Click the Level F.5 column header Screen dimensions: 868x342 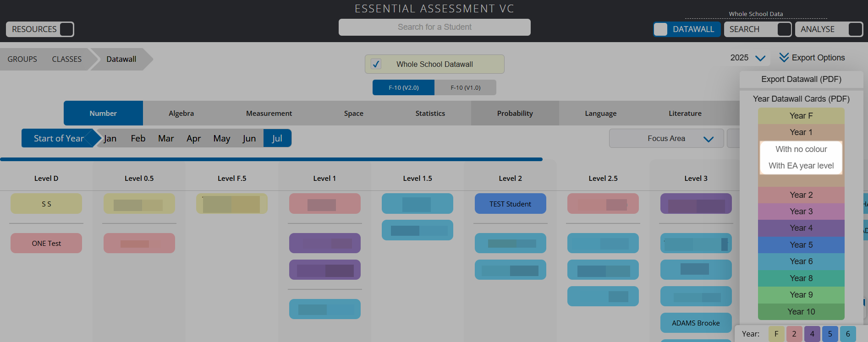pyautogui.click(x=232, y=179)
